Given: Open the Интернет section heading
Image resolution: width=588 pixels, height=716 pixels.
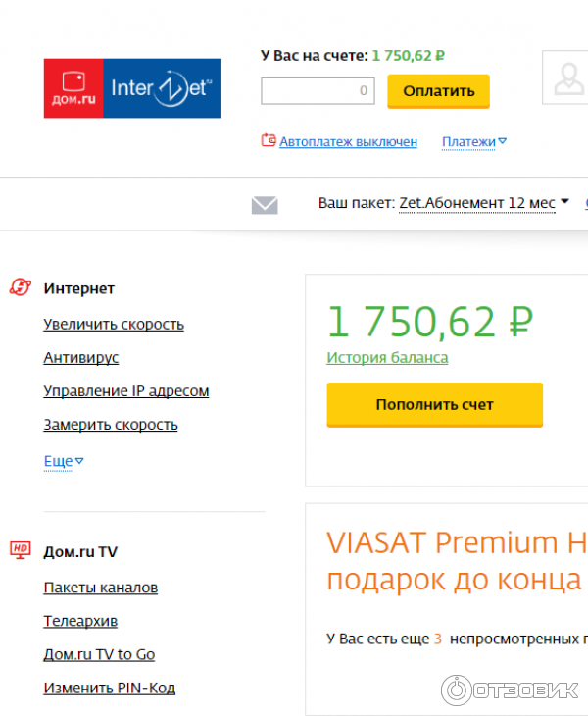Looking at the screenshot, I should click(79, 288).
